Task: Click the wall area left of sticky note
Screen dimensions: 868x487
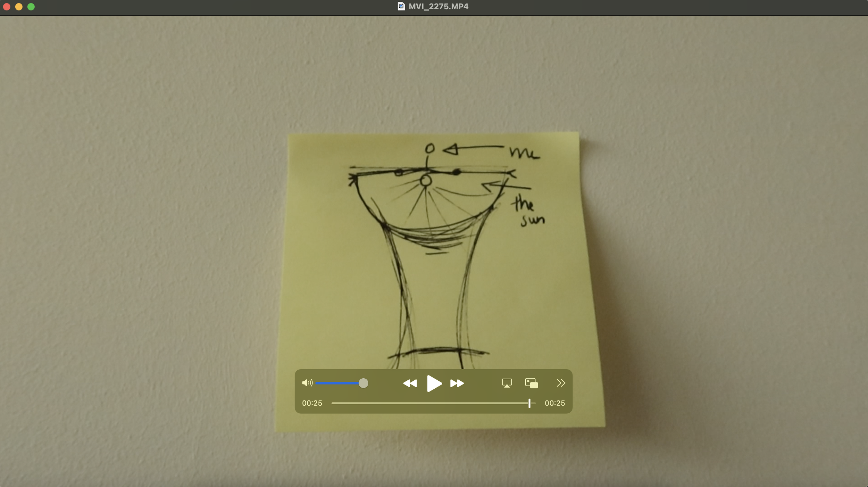Action: (139, 243)
